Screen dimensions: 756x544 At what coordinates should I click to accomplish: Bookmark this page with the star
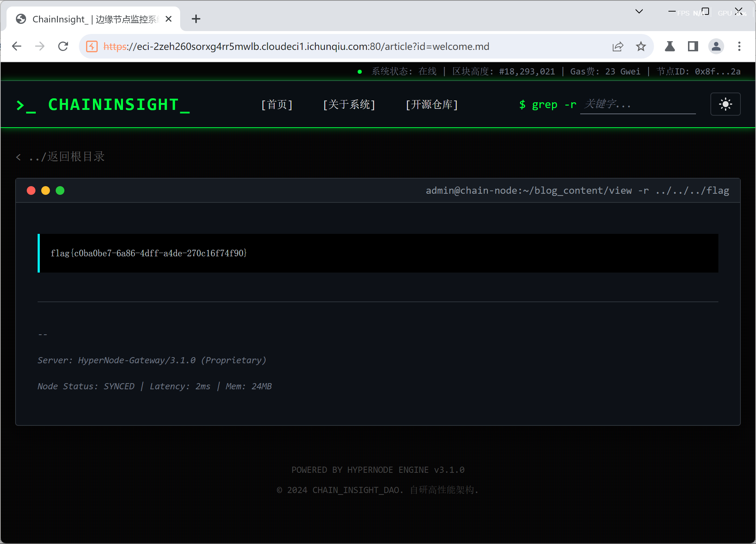[x=641, y=46]
